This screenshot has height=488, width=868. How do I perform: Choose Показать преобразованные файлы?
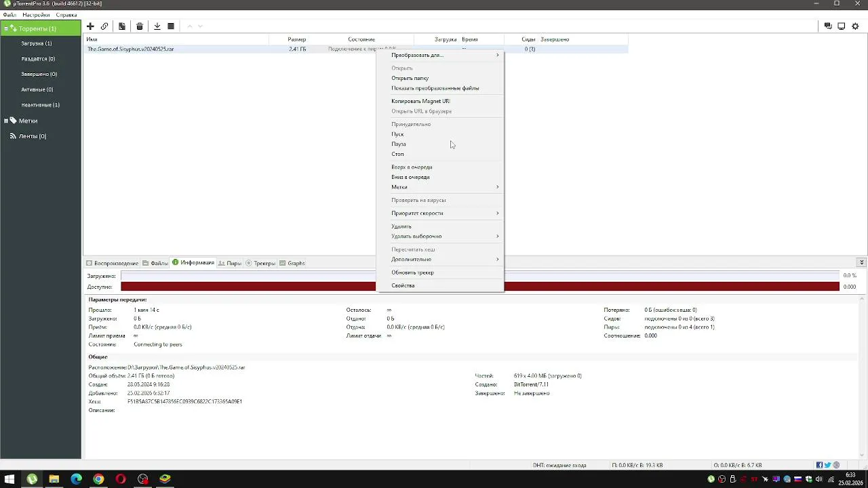tap(441, 88)
